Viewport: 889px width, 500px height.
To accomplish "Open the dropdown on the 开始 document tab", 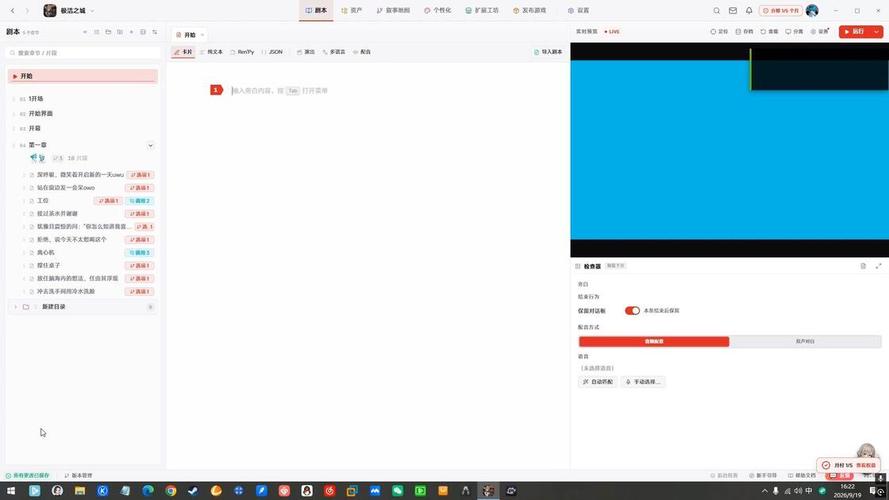I will coord(202,35).
